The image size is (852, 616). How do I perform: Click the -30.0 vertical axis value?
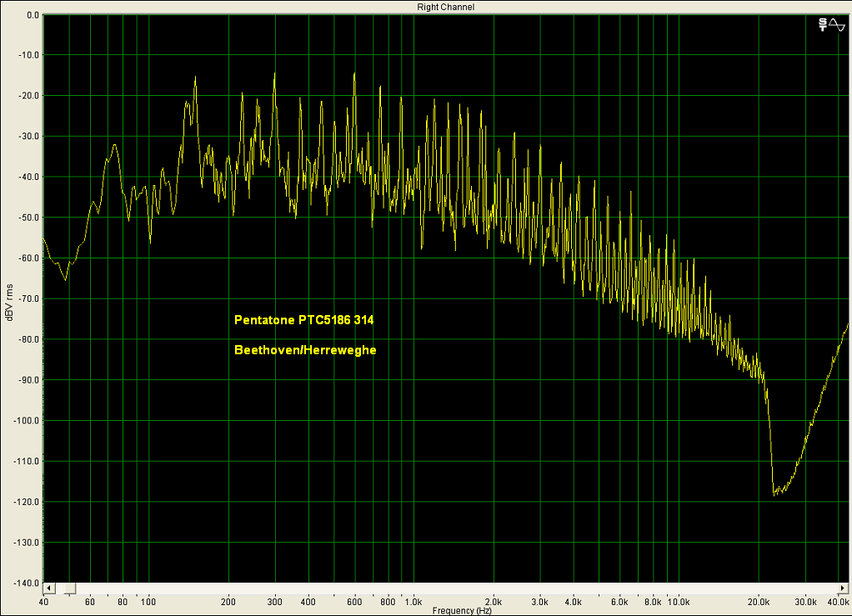tap(29, 137)
